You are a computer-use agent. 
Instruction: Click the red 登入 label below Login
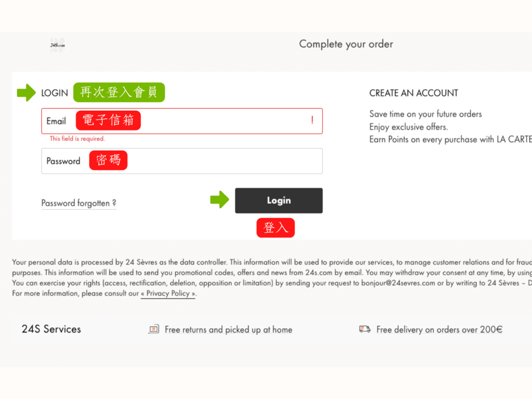click(x=275, y=228)
